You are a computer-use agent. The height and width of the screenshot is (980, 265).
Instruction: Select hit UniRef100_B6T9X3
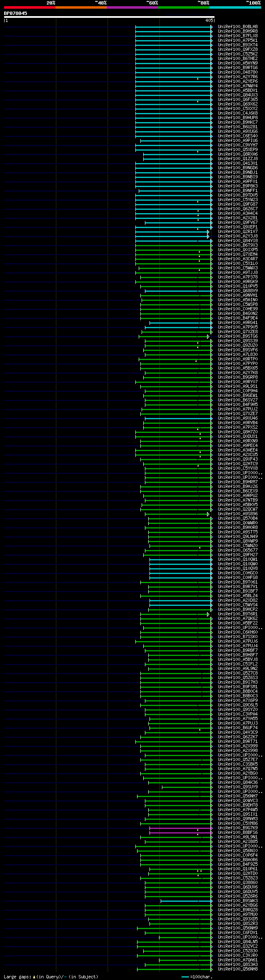238,245
